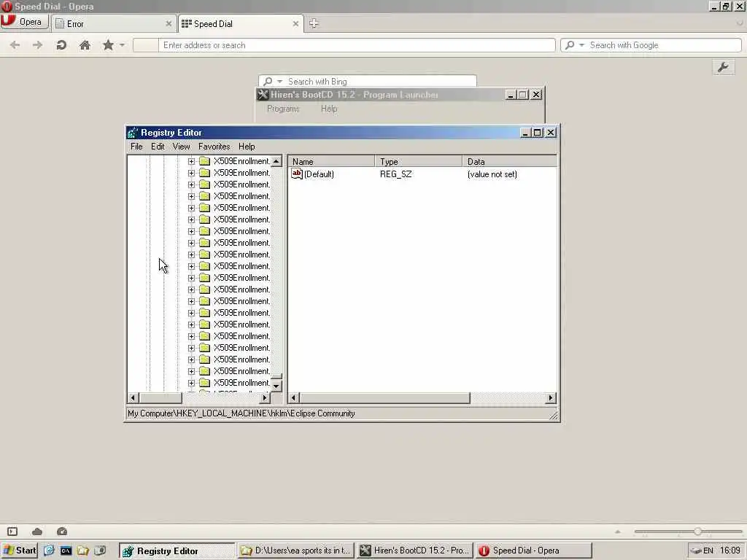Click the bookmark star icon in Opera
The height and width of the screenshot is (560, 747).
[108, 45]
